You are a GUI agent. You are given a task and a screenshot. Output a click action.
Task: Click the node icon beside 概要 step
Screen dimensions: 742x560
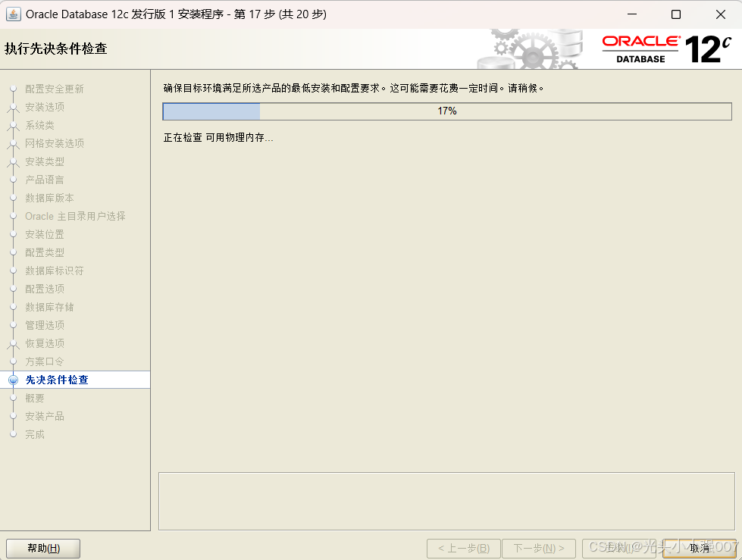(x=13, y=398)
